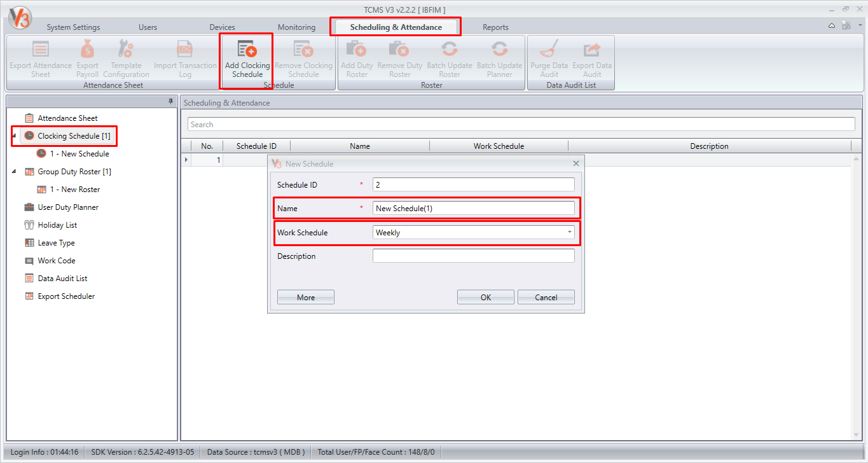Click the SDK Version status entry

click(x=142, y=452)
